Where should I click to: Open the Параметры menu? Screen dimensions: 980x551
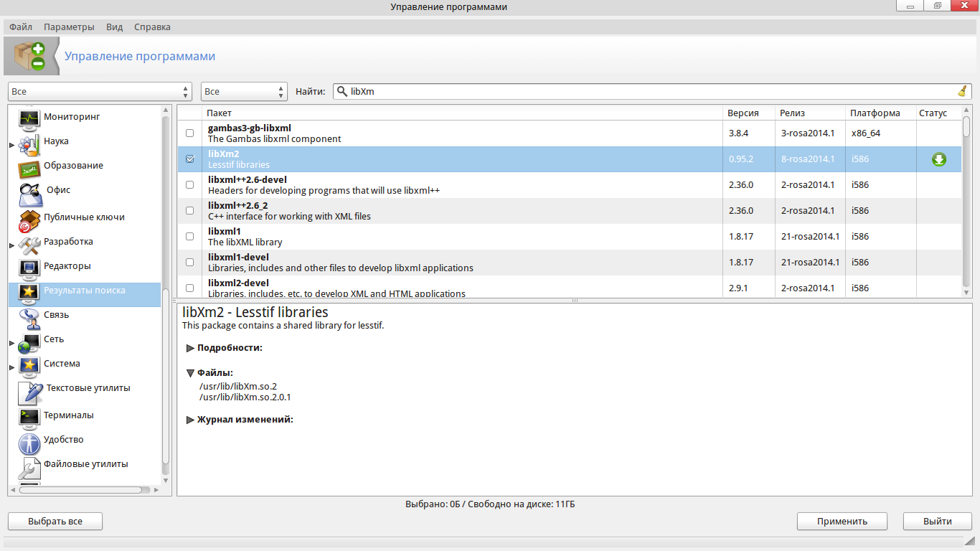click(69, 27)
